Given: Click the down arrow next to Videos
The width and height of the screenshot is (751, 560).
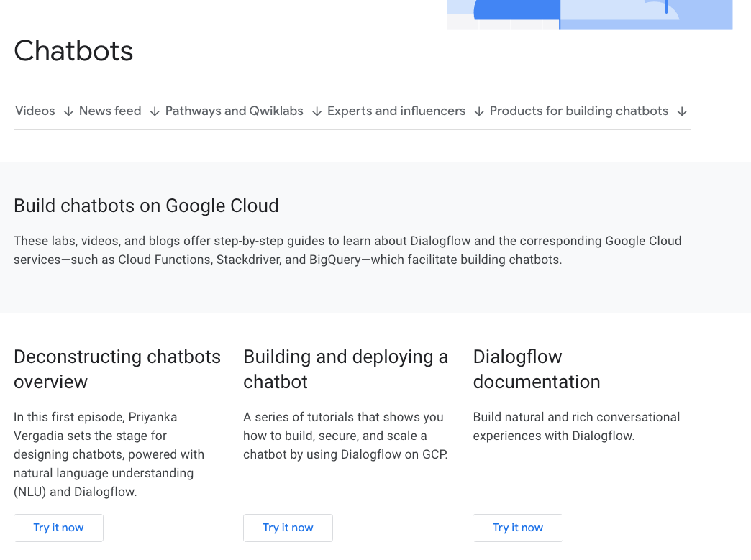Looking at the screenshot, I should (x=68, y=111).
